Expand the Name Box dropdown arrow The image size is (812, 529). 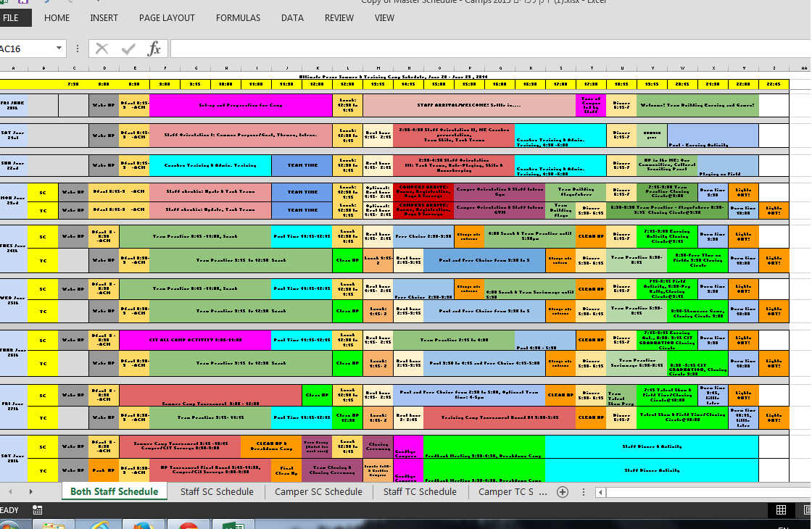[x=59, y=49]
